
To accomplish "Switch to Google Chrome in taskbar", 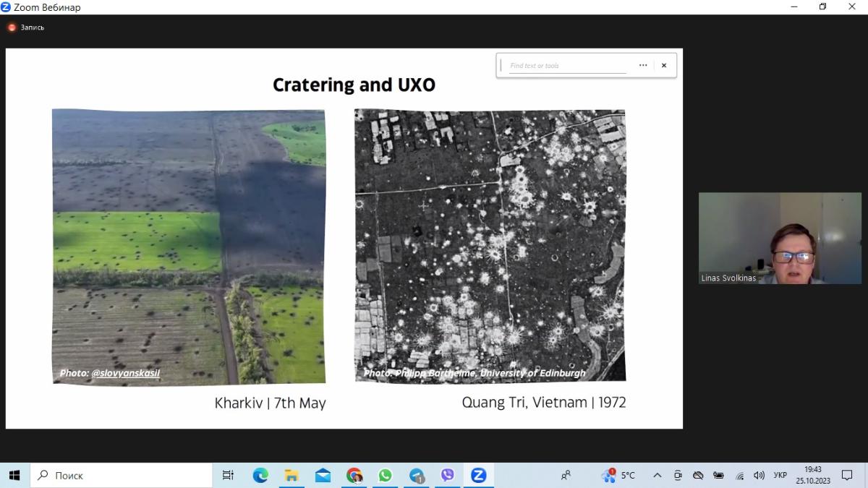I will click(x=354, y=475).
